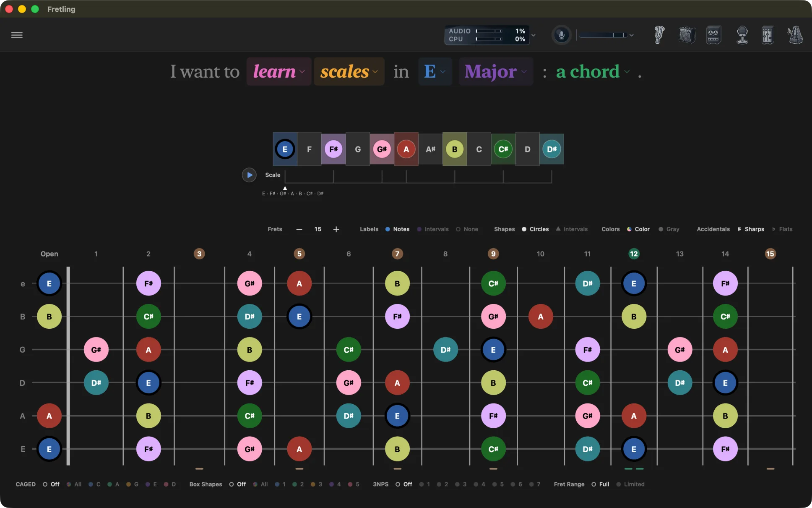Click the A# tile in note strip
This screenshot has width=812, height=508.
(x=430, y=149)
